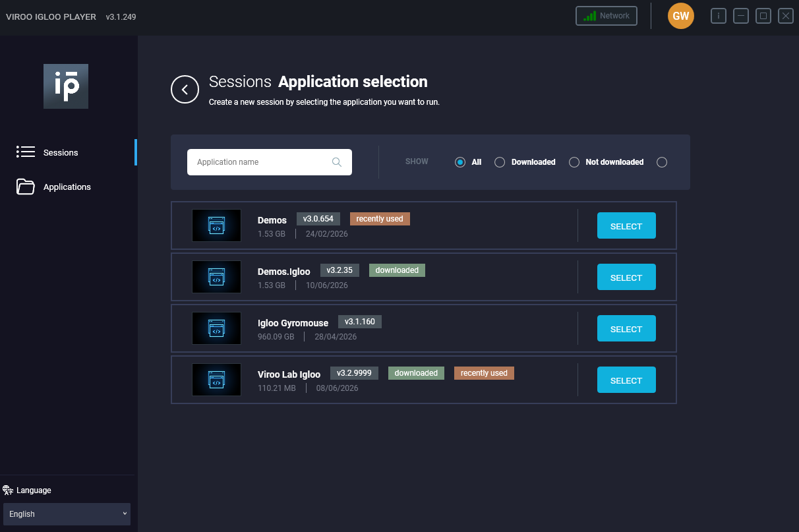Click the Viroo Igloo Player logo
The image size is (799, 532).
(66, 86)
